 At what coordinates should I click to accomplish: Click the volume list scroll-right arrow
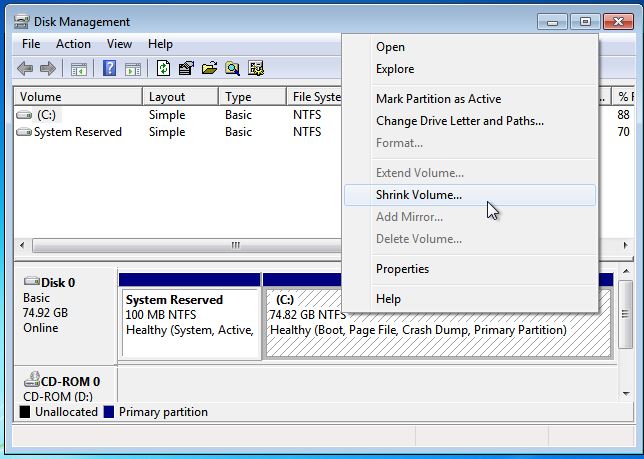pyautogui.click(x=625, y=246)
